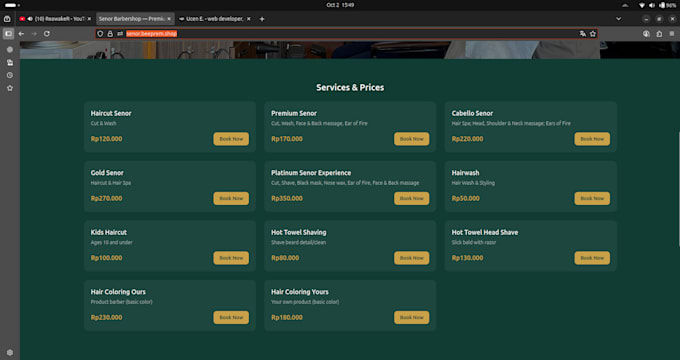Show History in the sidebar

coord(10,75)
